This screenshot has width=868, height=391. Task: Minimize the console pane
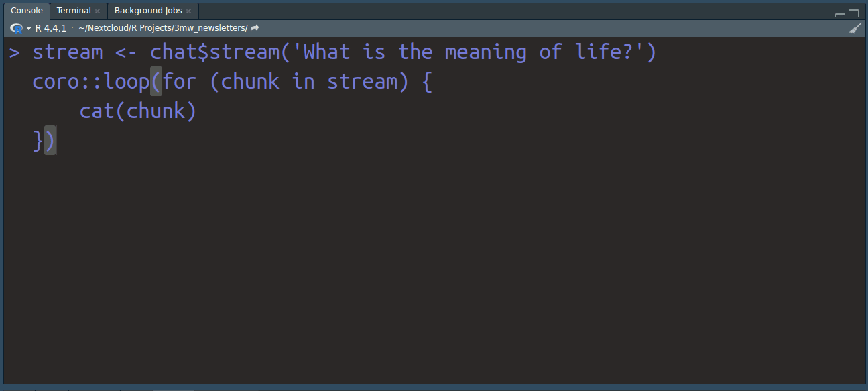click(x=840, y=14)
